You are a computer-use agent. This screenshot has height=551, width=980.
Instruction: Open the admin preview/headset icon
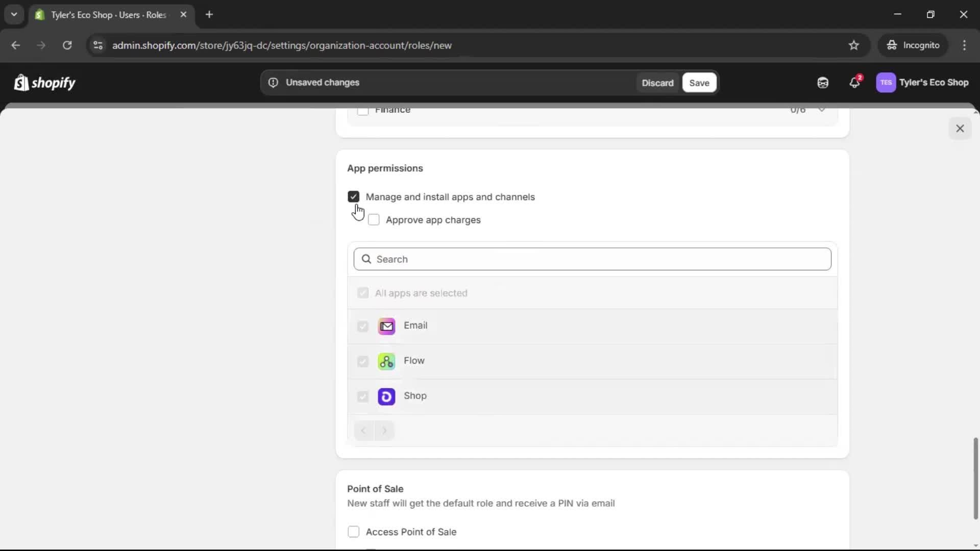coord(822,82)
